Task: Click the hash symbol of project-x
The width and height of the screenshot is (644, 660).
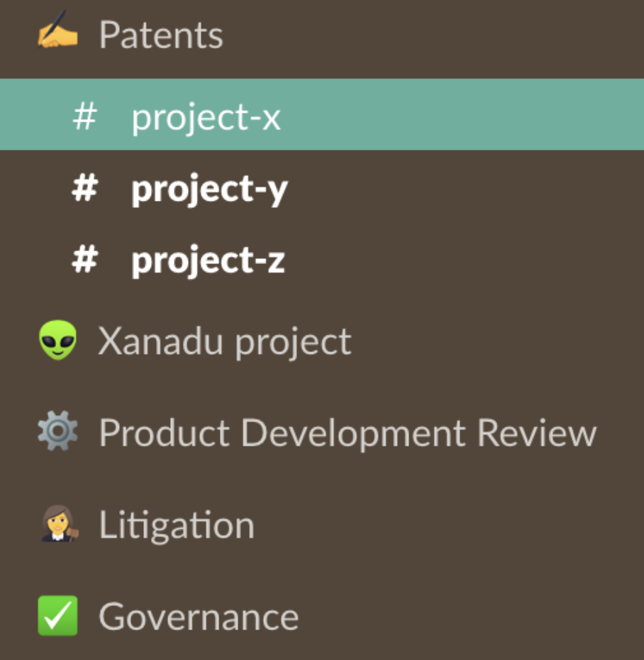Action: (85, 117)
